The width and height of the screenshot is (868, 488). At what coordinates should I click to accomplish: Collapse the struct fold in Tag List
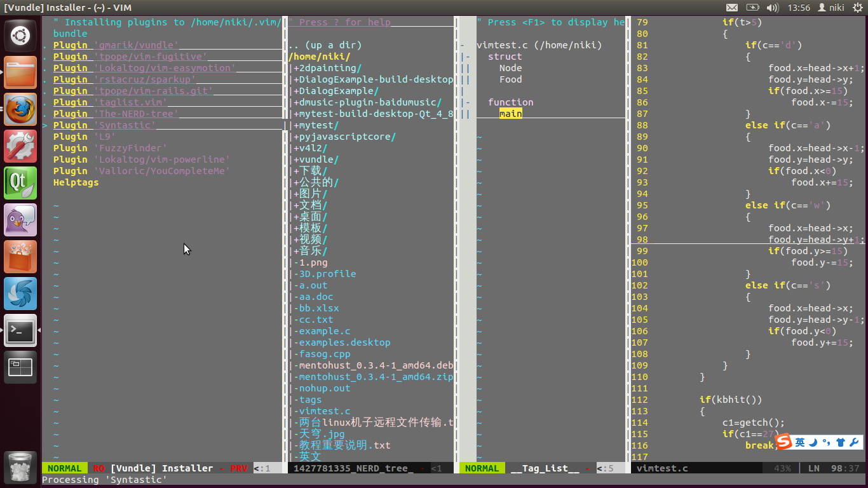tap(468, 57)
